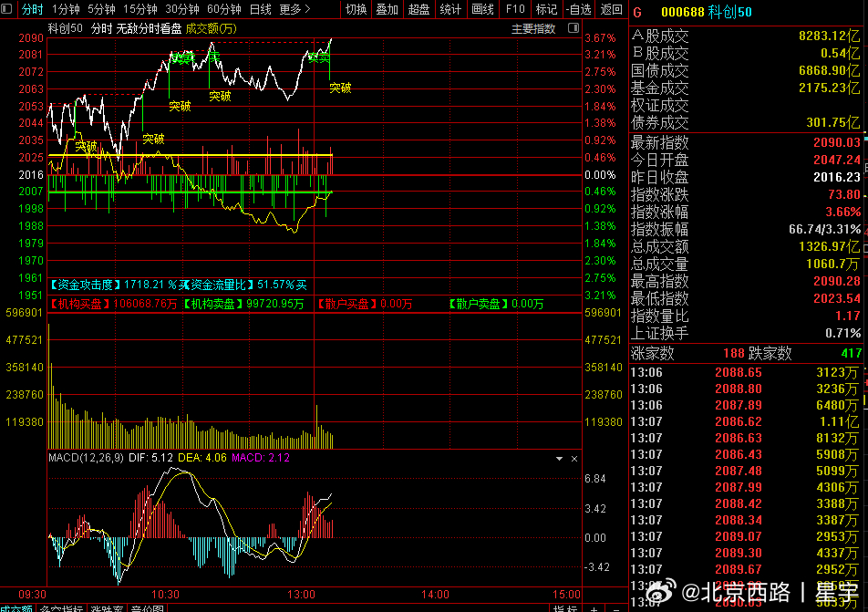
Task: Select the tick row with volume 1.11亿
Action: click(745, 421)
